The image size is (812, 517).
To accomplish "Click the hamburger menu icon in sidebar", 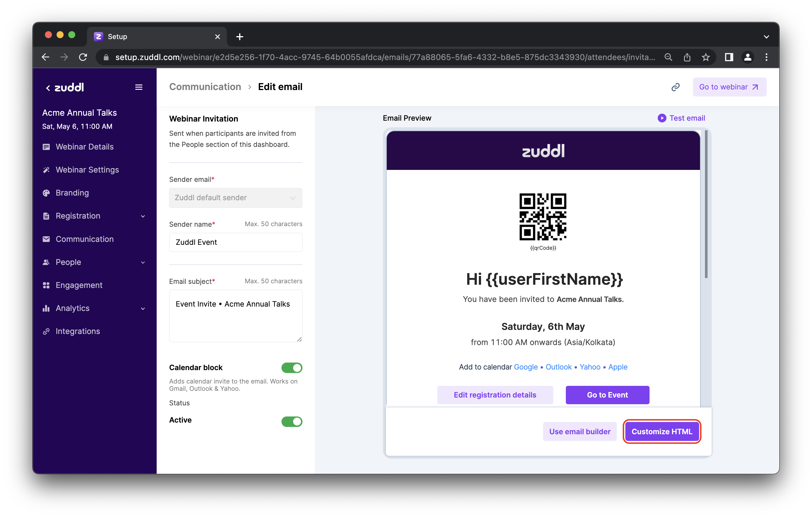I will click(139, 87).
